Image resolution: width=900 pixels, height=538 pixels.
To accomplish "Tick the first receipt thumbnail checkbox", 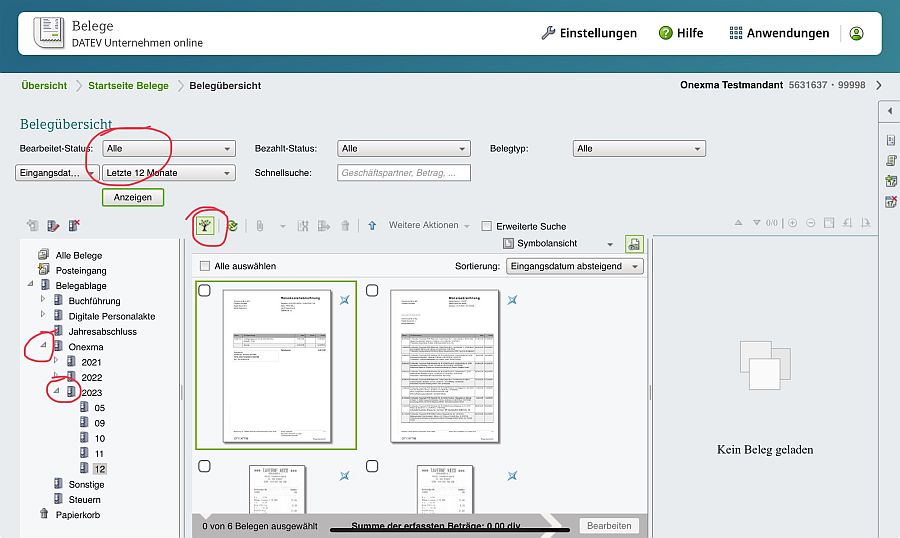I will pos(204,291).
